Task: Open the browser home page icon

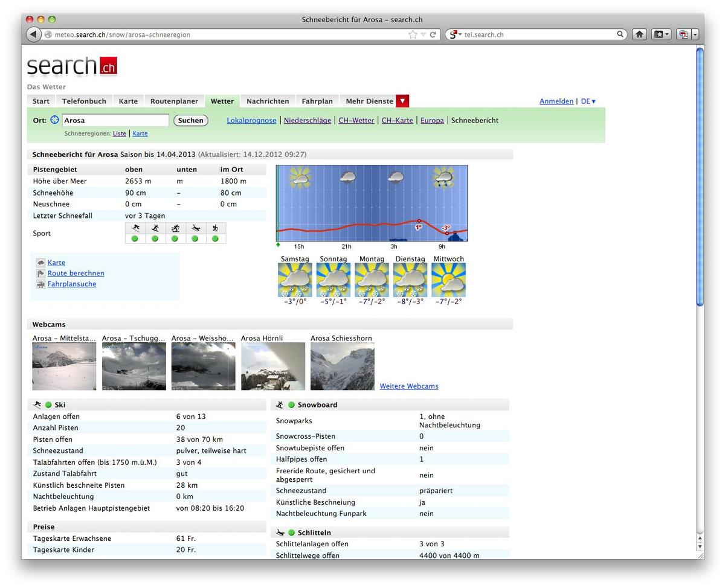Action: tap(639, 34)
